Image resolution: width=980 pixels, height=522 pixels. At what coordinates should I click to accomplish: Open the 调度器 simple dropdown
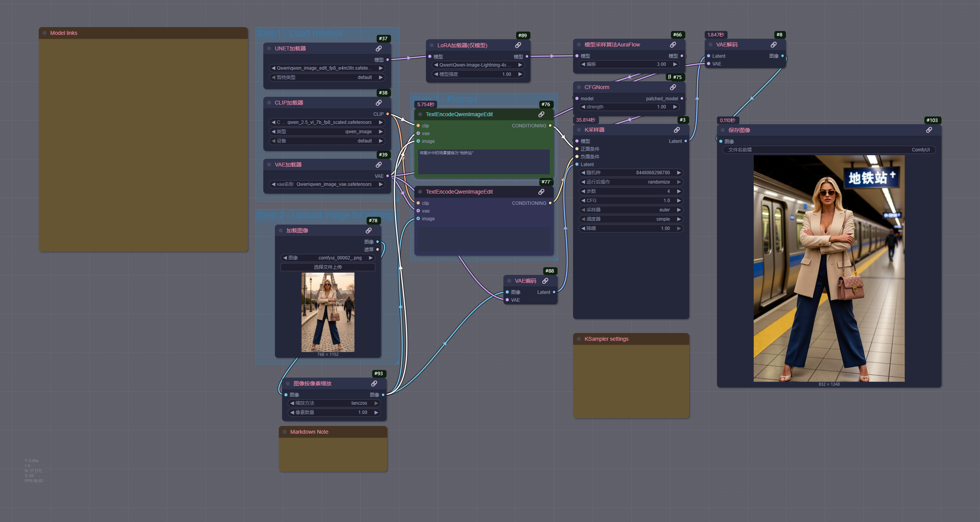click(x=631, y=219)
